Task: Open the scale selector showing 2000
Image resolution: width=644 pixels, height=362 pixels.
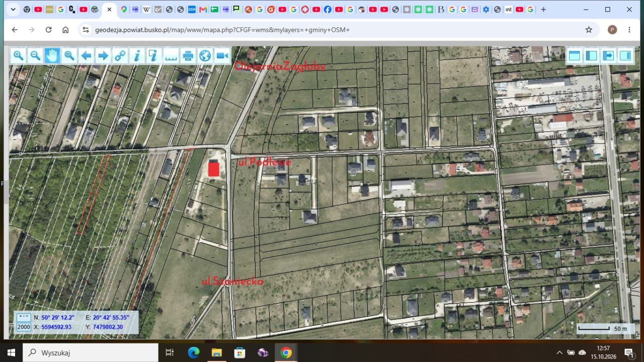Action: pyautogui.click(x=24, y=327)
